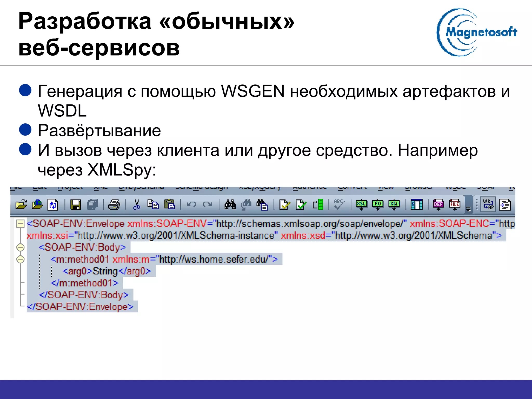Click the closing /SOAP-ENV:Body tag

84,295
